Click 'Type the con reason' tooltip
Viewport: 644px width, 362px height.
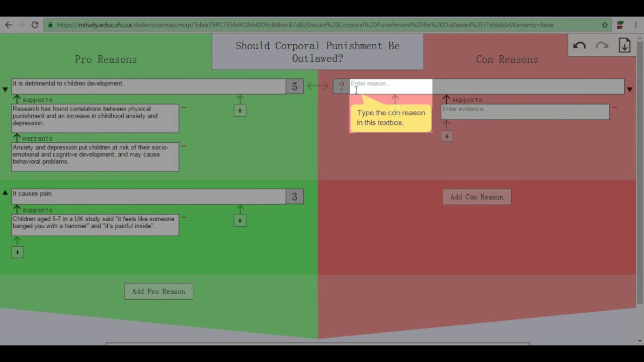pos(391,118)
